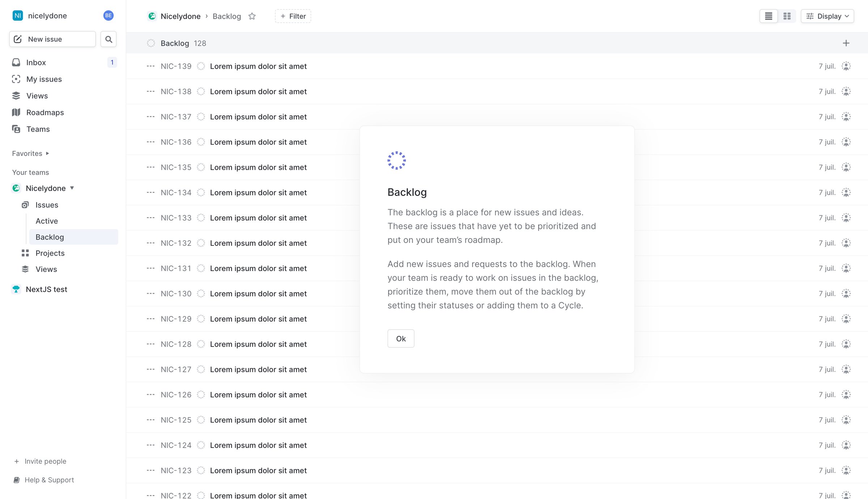The height and width of the screenshot is (499, 868).
Task: Add issue with Backlog plus icon
Action: point(846,43)
